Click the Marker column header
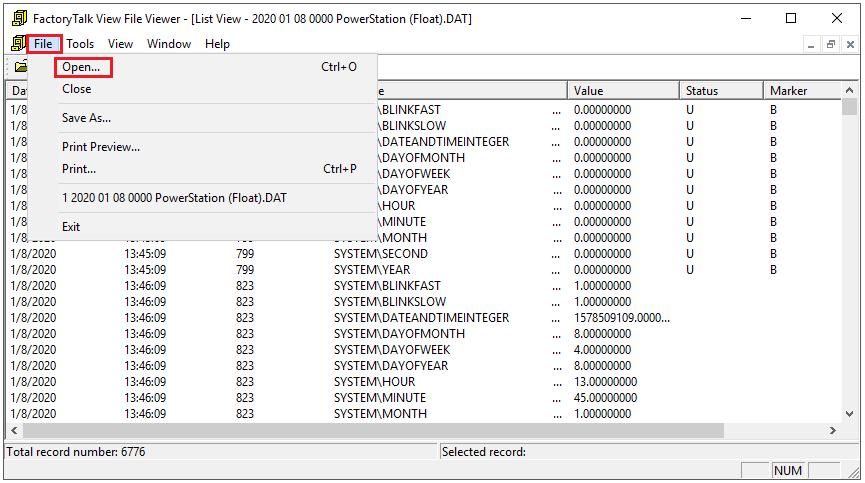This screenshot has width=865, height=483. pos(803,90)
